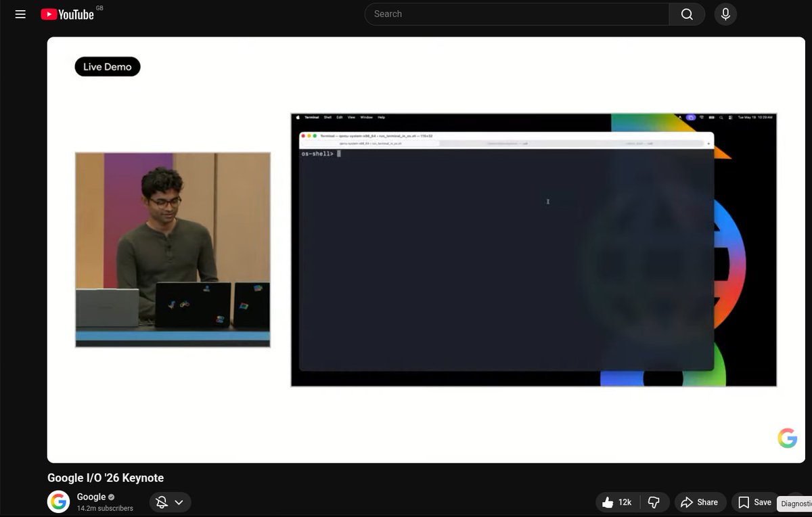This screenshot has width=812, height=517.
Task: Dislike the video with thumbs down
Action: (x=654, y=502)
